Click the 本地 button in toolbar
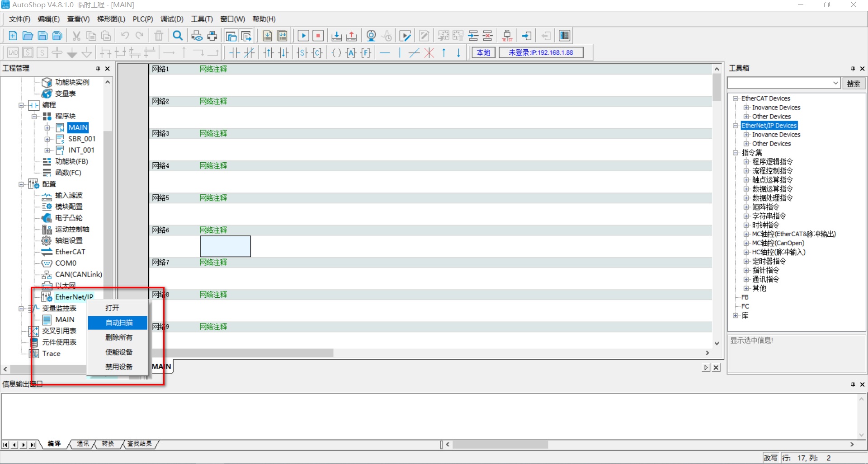 click(x=483, y=53)
